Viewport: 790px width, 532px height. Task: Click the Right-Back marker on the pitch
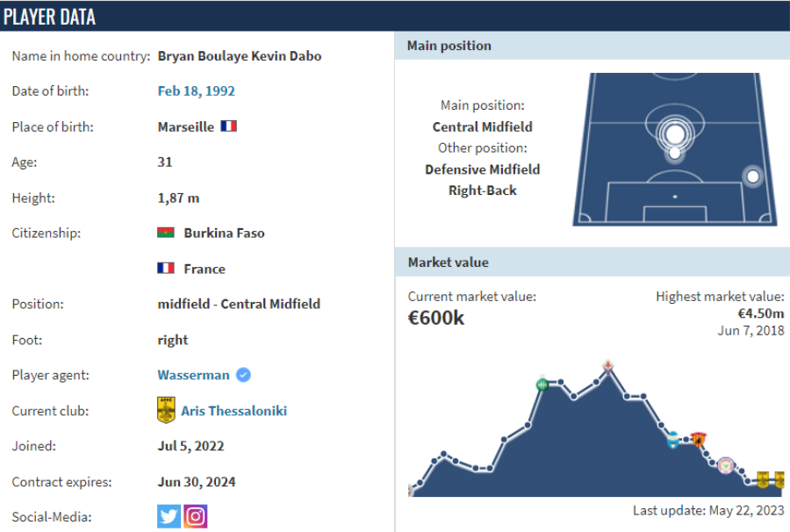point(752,176)
